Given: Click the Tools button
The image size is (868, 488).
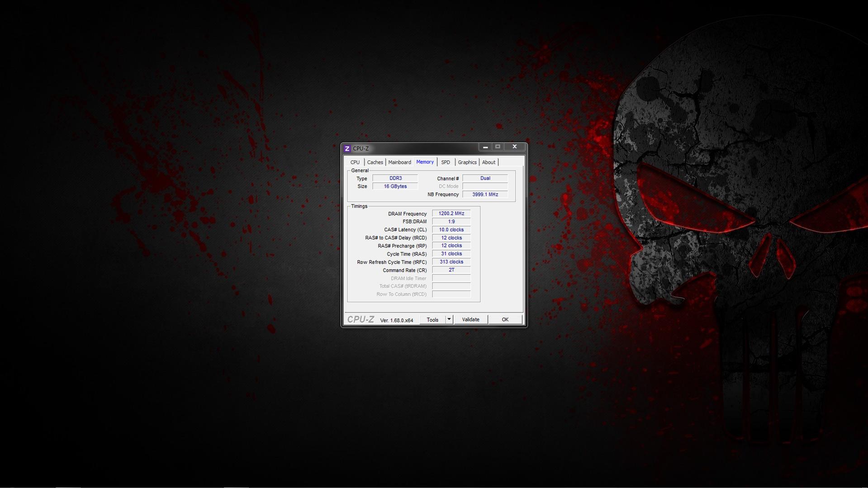Looking at the screenshot, I should [x=432, y=320].
